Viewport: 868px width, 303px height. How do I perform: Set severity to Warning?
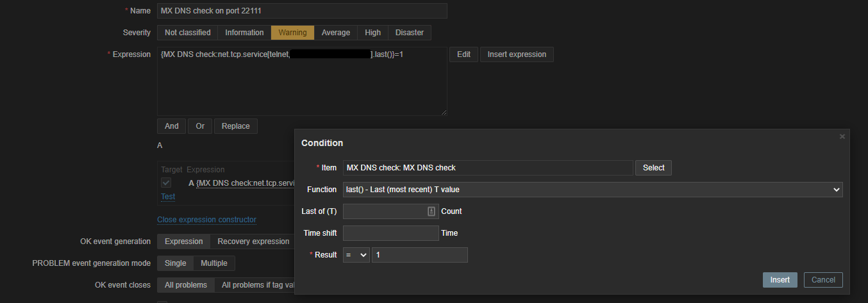click(292, 33)
